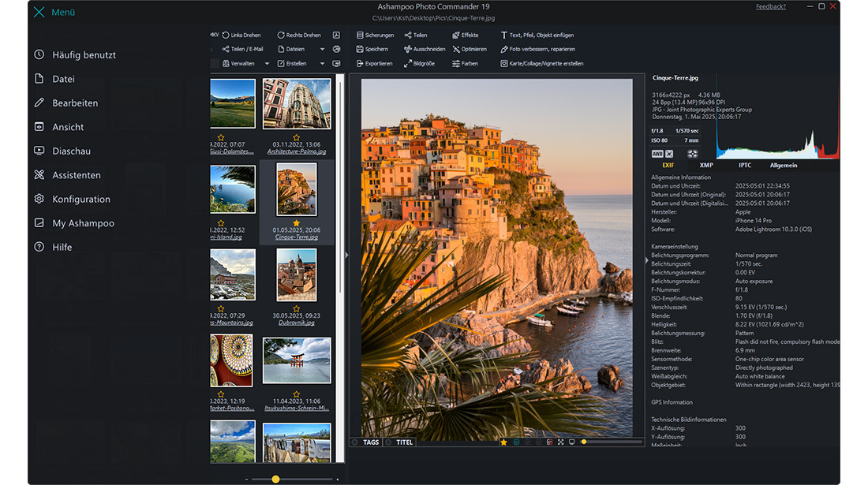Click Speichern to save the image

372,49
